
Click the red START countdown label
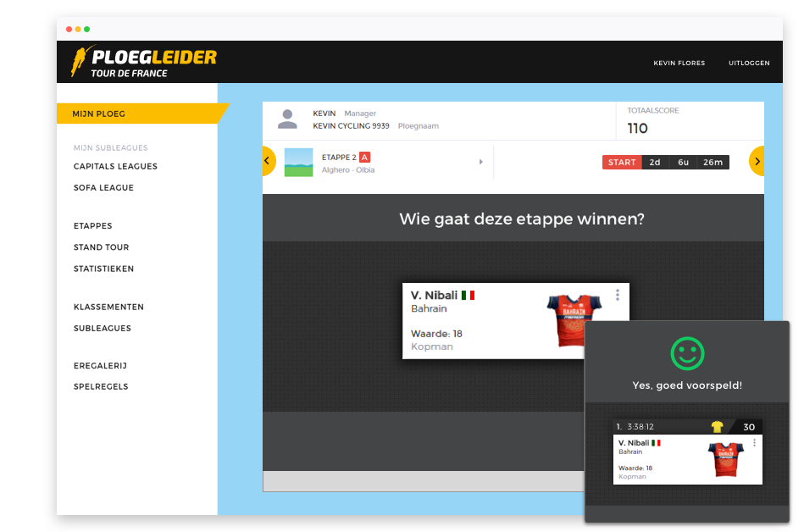tap(621, 163)
